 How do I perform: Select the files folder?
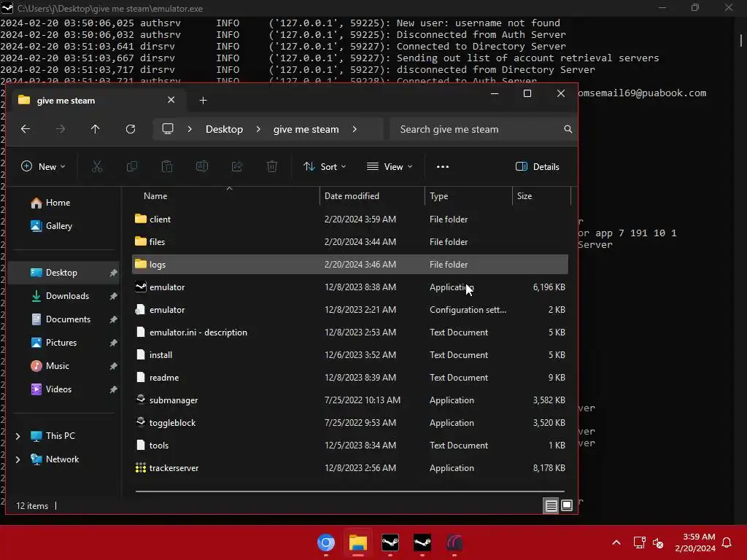tap(350, 242)
